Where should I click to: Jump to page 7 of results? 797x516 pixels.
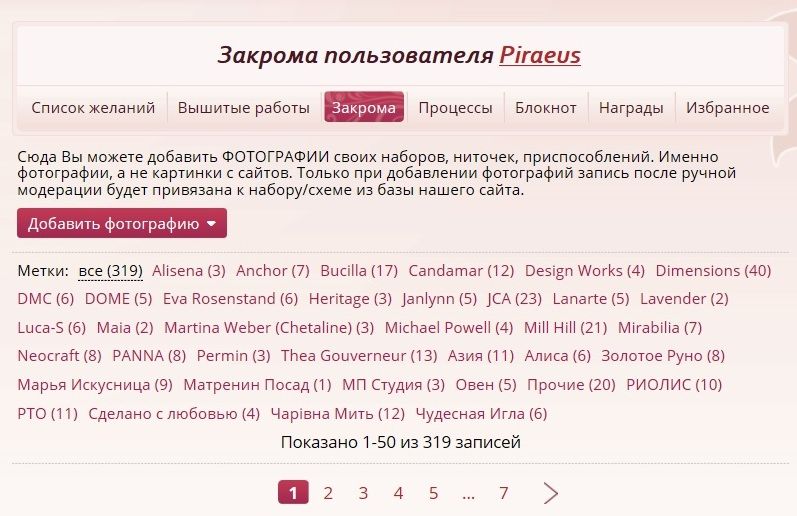504,493
